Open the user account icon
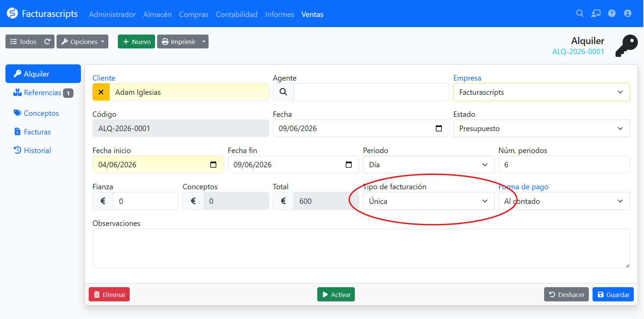 pos(627,13)
